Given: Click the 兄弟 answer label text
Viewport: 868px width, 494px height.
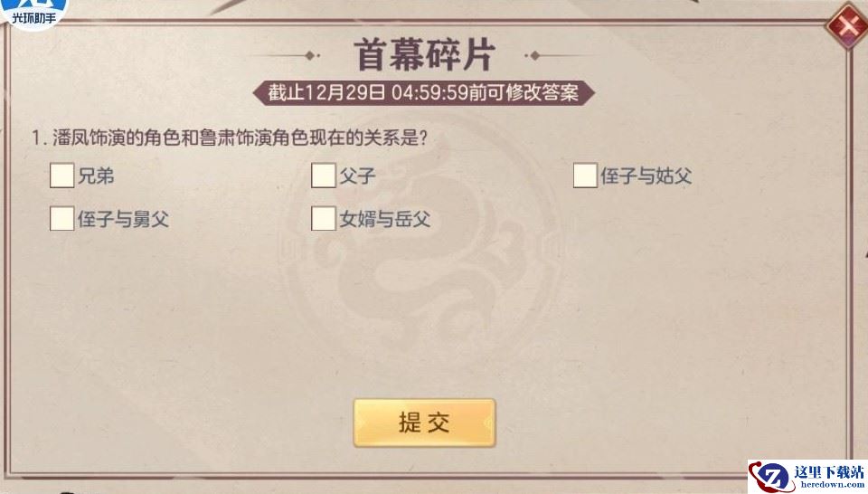Looking at the screenshot, I should coord(97,176).
